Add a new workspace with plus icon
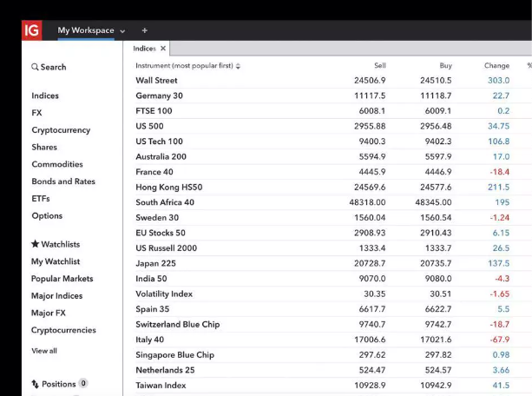The width and height of the screenshot is (532, 396). point(145,30)
